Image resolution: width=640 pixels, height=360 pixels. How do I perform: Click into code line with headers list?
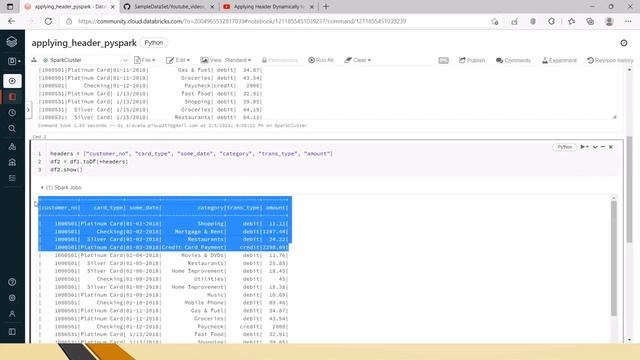point(191,154)
